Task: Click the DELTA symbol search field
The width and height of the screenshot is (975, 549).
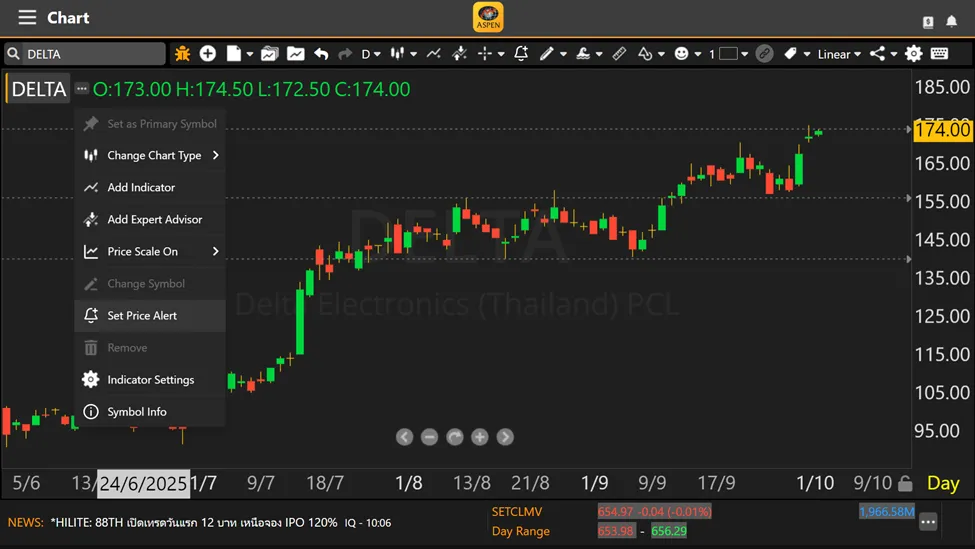Action: [90, 54]
